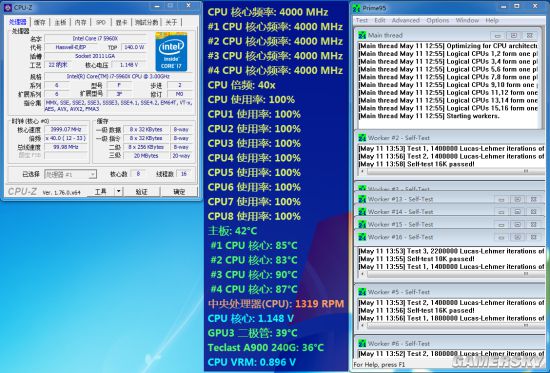The height and width of the screenshot is (373, 550).
Task: Click the 工具 button in CPU-Z
Action: [x=101, y=192]
